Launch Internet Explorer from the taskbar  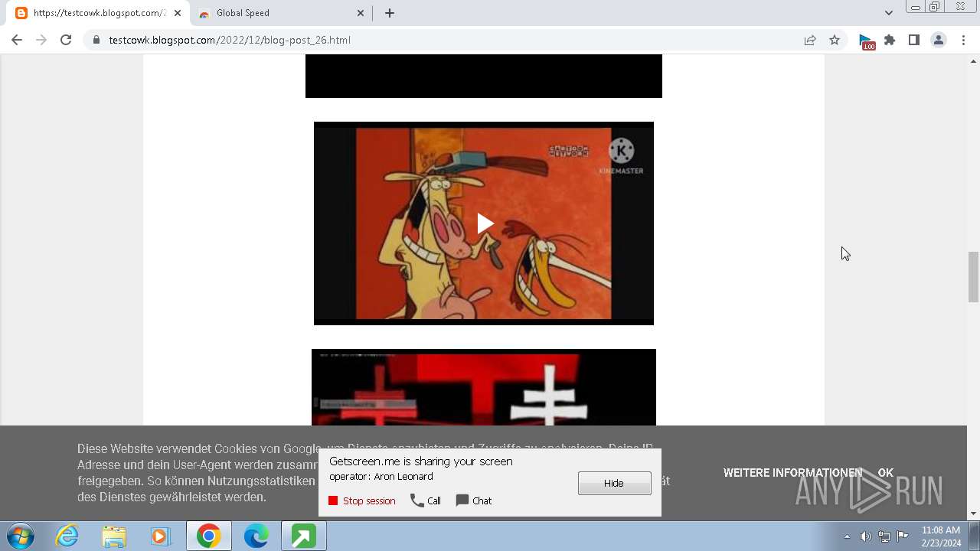[x=67, y=536]
